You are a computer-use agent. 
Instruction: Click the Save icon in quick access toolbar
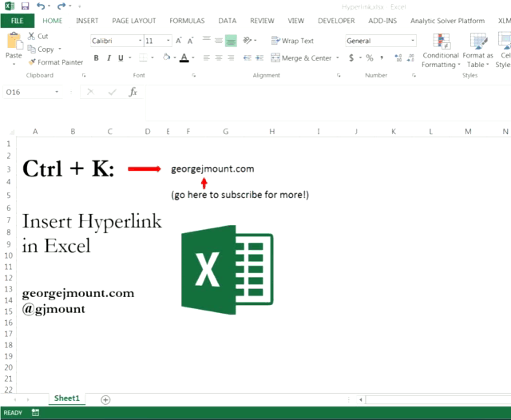[x=25, y=6]
